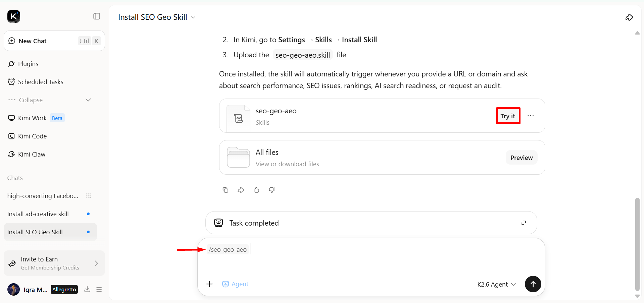This screenshot has width=644, height=303.
Task: Click the All files folder icon
Action: point(238,157)
